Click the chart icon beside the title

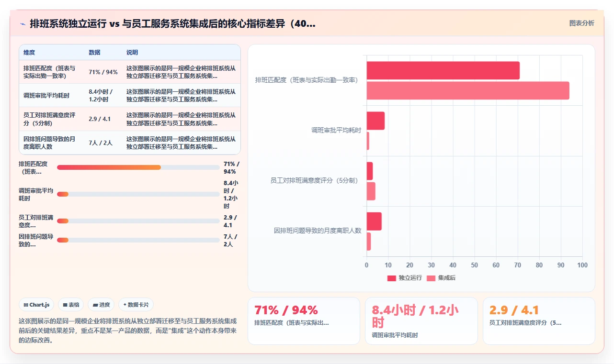point(23,24)
